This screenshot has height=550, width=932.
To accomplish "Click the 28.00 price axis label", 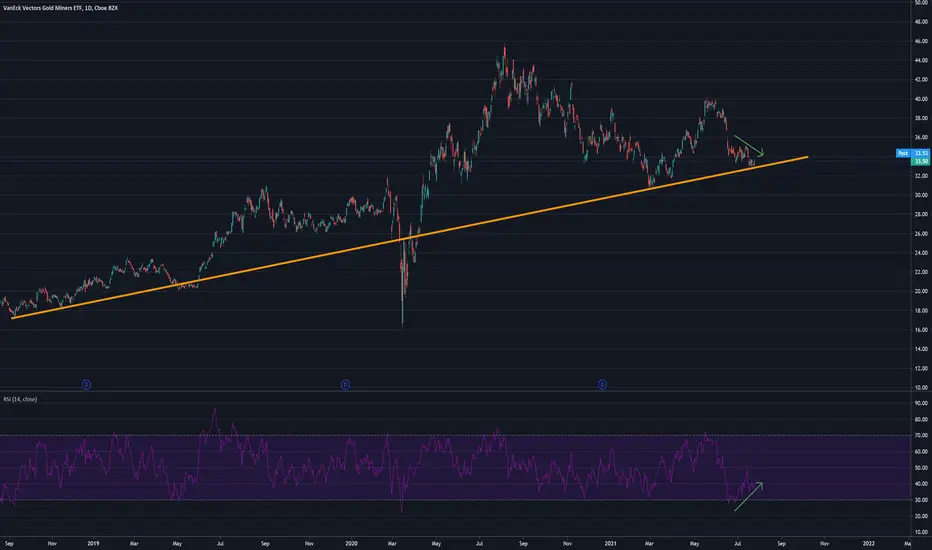I will pos(921,214).
